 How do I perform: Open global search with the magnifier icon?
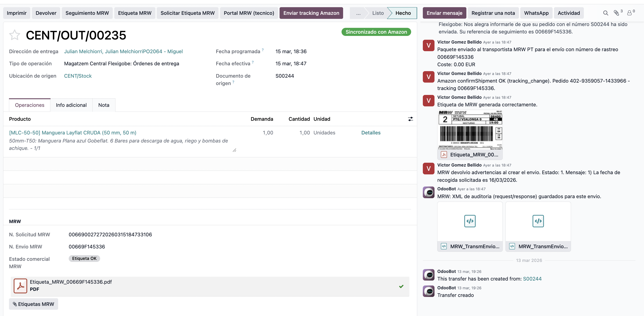coord(606,13)
